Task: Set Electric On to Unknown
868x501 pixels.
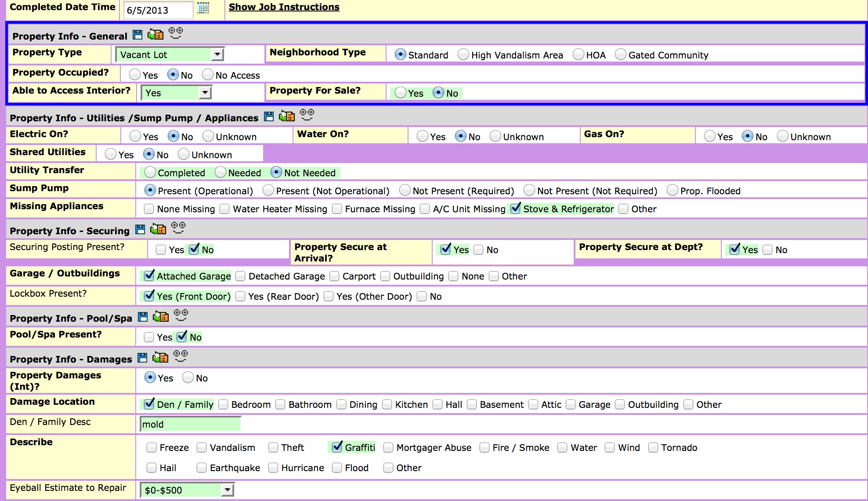Action: 208,136
